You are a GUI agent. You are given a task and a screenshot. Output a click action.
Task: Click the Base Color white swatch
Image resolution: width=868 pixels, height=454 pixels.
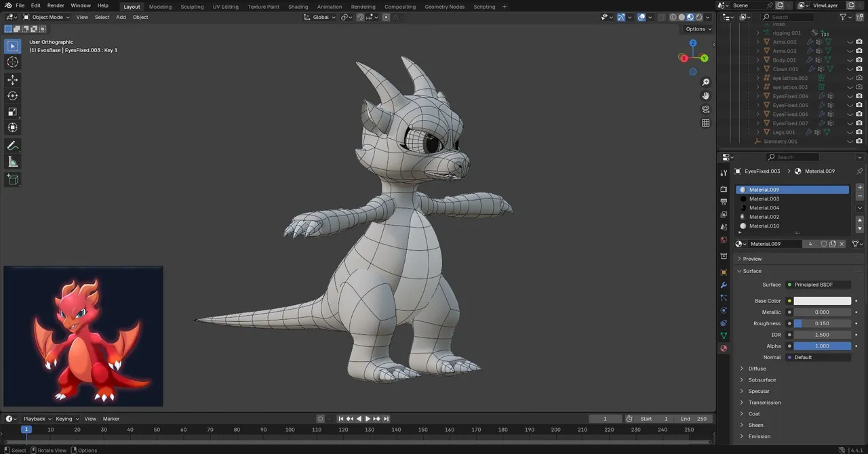coord(822,301)
